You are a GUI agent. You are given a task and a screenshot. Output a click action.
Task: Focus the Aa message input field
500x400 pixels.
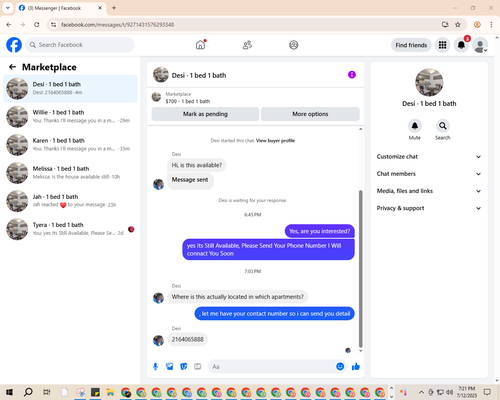tap(272, 367)
